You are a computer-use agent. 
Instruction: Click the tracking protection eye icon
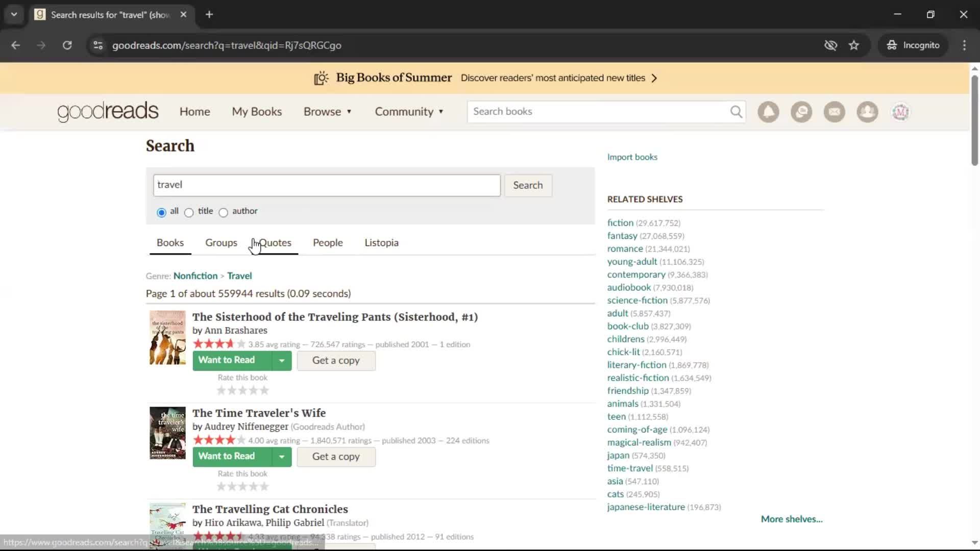point(830,45)
